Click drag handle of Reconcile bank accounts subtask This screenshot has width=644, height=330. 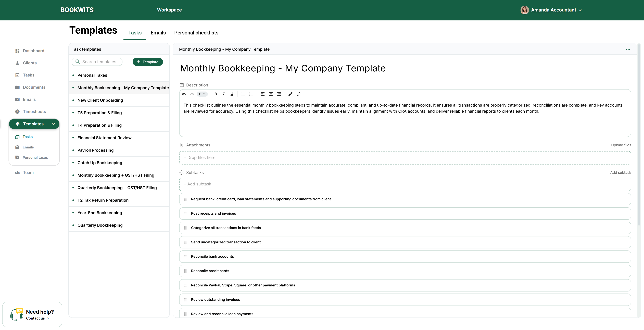(185, 257)
